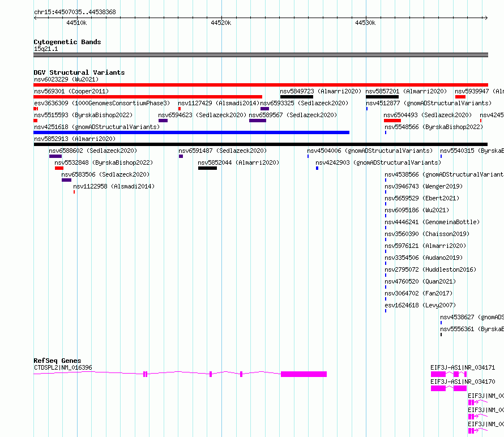Open the nsv4538566 gnomAD label

coord(444,174)
